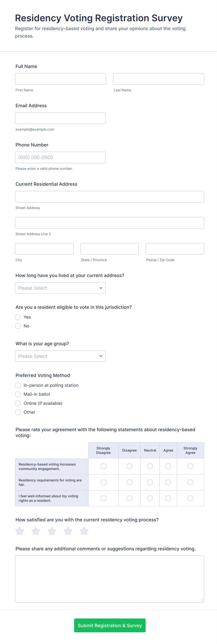
Task: Click the Postal / Zip Code field
Action: point(175,249)
